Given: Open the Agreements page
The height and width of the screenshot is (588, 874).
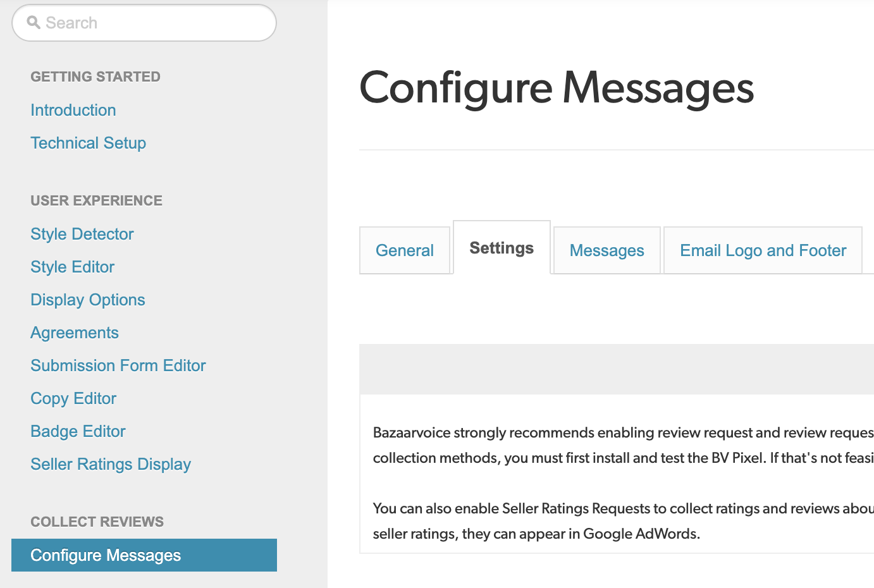Looking at the screenshot, I should tap(75, 333).
